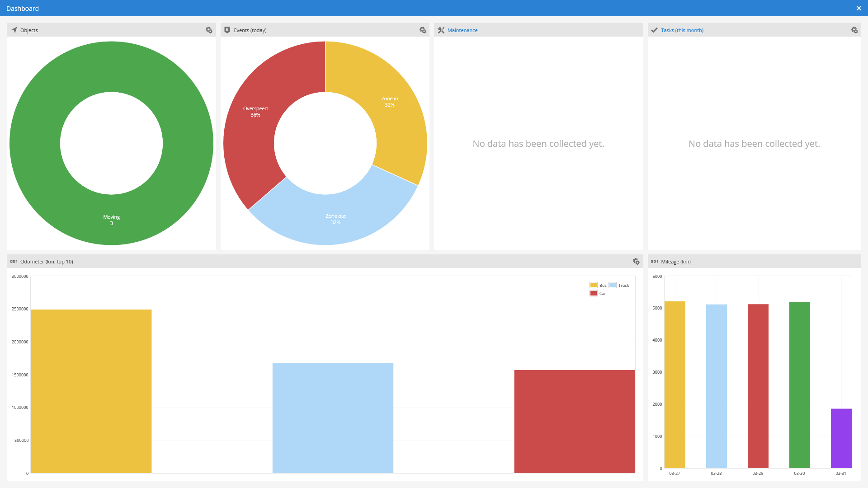Click the purple 03-31 mileage bar
Screen dimensions: 868x488
(841, 438)
